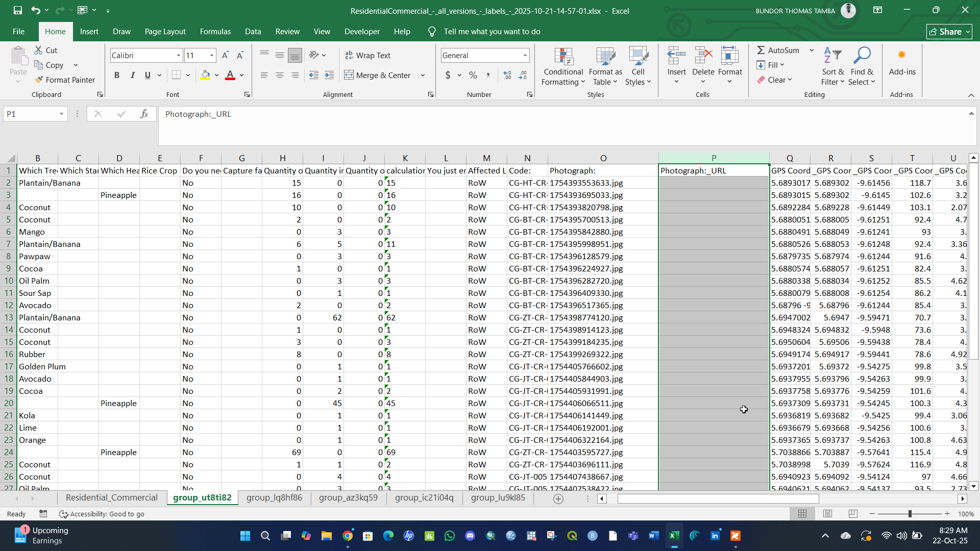Click the Increase Decimal icon
Image resolution: width=980 pixels, height=551 pixels.
[507, 75]
